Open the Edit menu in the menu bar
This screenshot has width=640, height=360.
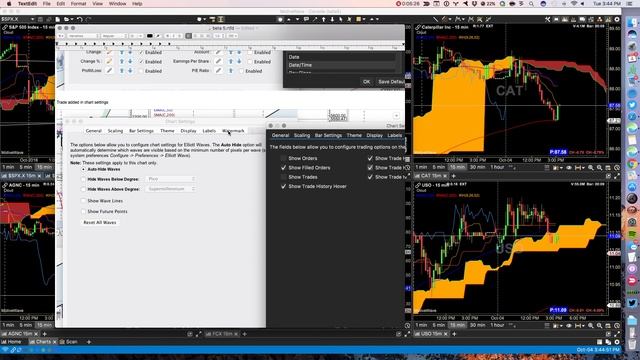[x=60, y=4]
